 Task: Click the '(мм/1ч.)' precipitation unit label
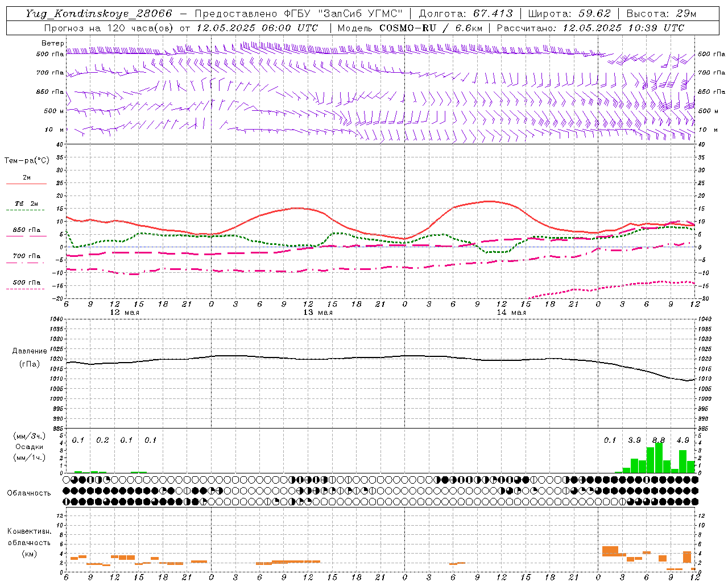[30, 458]
